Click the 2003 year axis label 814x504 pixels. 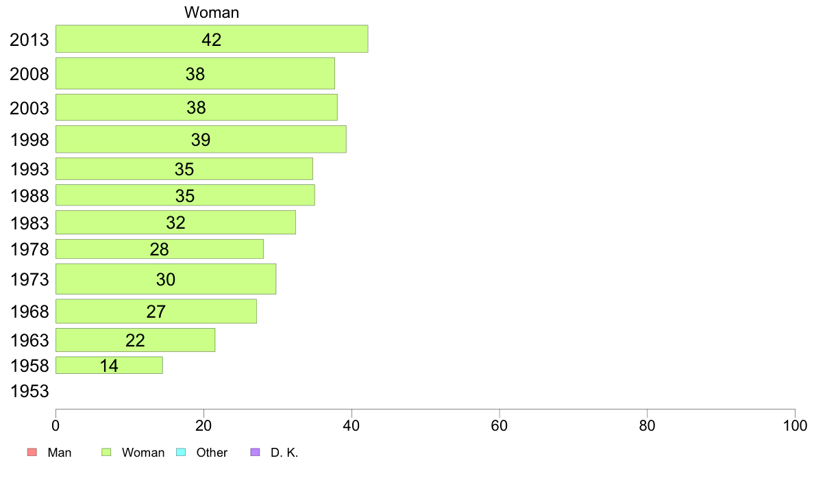click(29, 108)
